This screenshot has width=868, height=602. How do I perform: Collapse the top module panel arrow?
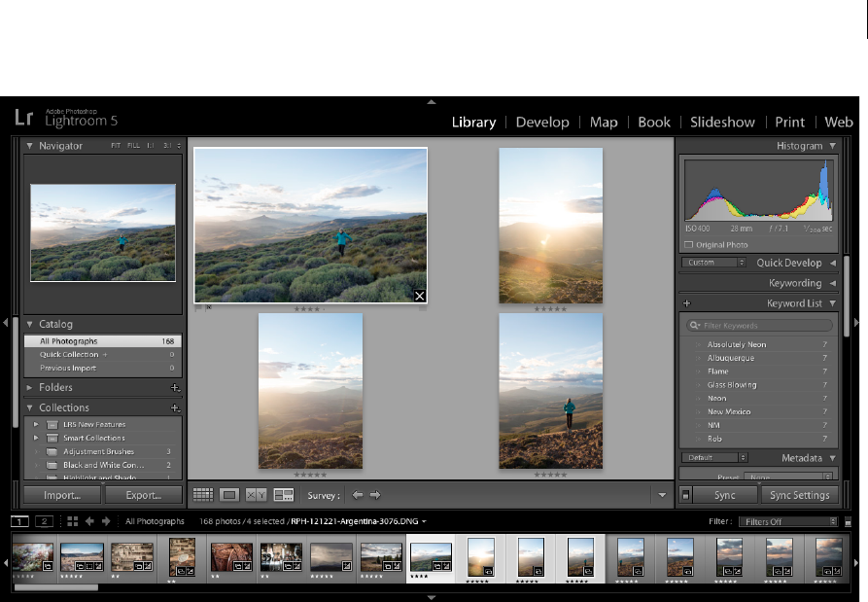pos(432,102)
